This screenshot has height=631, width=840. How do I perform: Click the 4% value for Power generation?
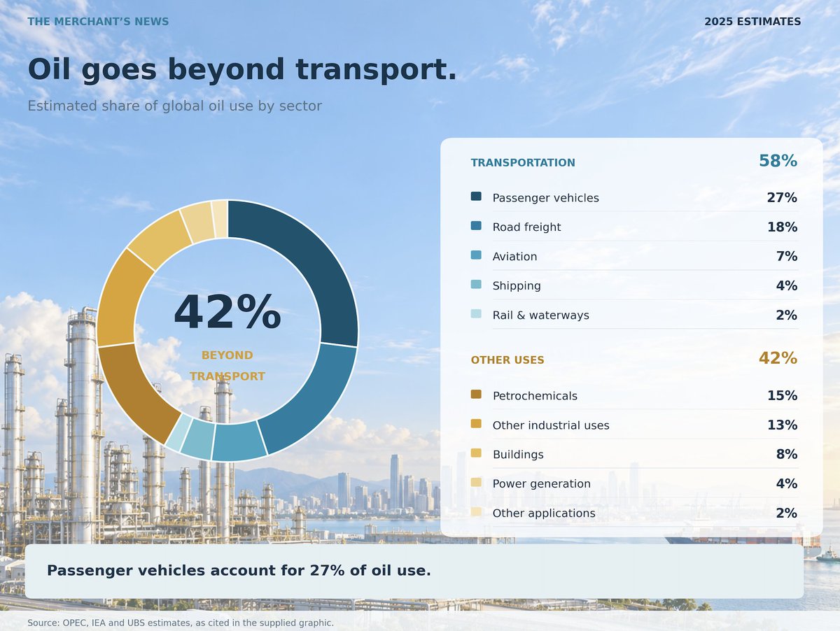point(787,484)
